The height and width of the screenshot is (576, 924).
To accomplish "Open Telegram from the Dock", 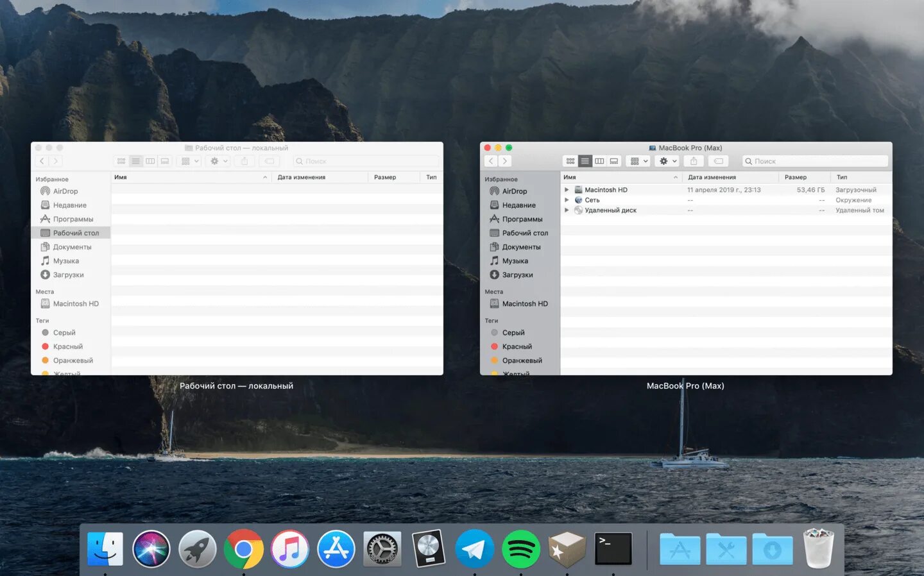I will (x=474, y=549).
